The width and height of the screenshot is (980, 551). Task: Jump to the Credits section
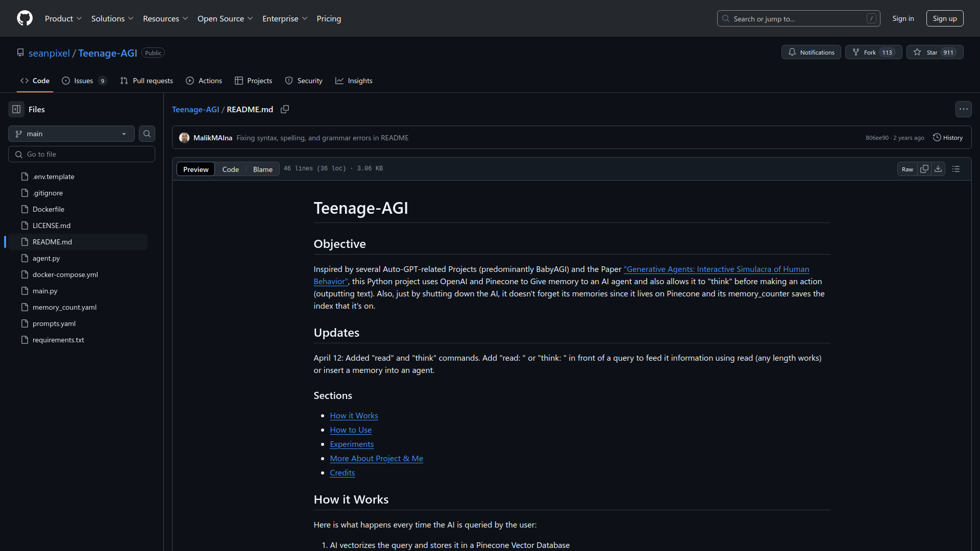[x=342, y=473]
